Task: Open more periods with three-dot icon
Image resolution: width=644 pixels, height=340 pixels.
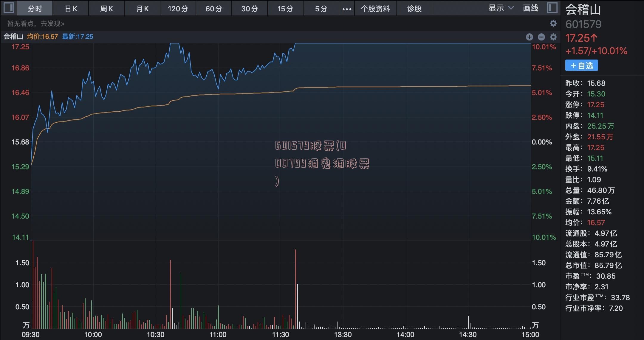Action: [347, 9]
